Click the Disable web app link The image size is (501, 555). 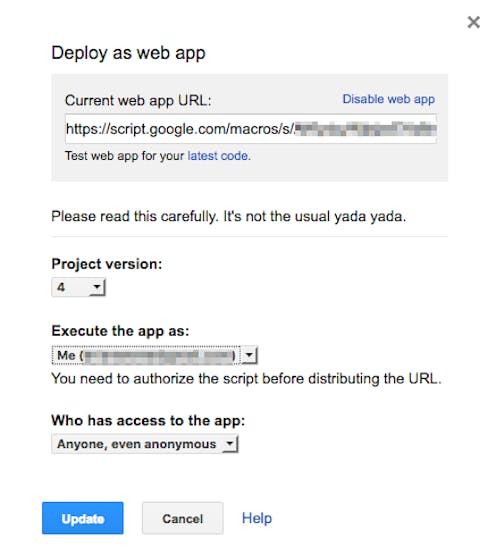tap(388, 99)
